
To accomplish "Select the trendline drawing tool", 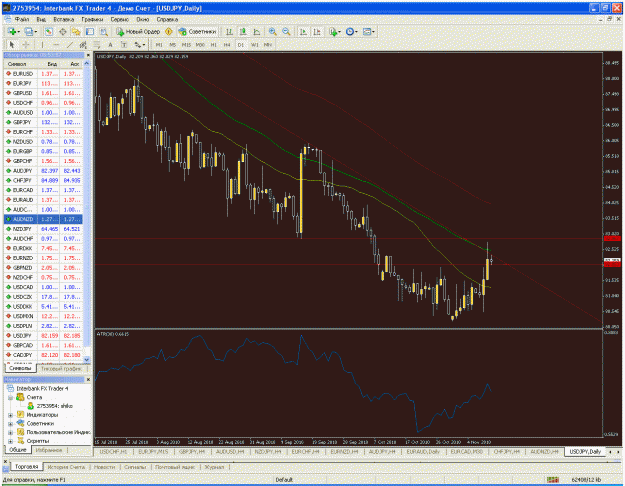I will pyautogui.click(x=70, y=45).
